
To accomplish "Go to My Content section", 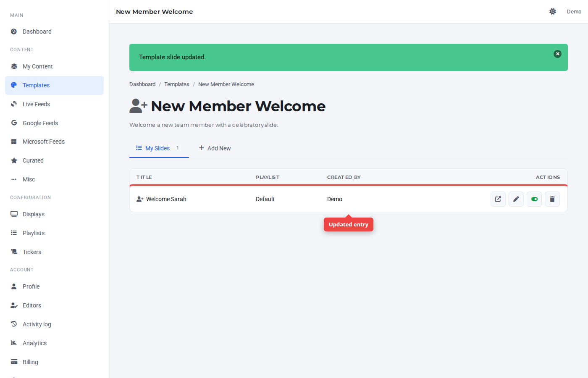I will click(54, 66).
